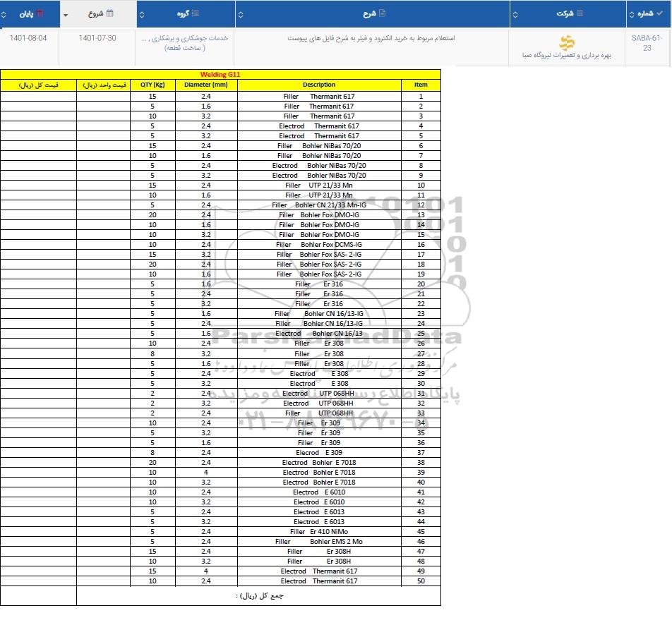Open inquiry number SABA-61-23
Screen dimensions: 672x625
pos(647,43)
